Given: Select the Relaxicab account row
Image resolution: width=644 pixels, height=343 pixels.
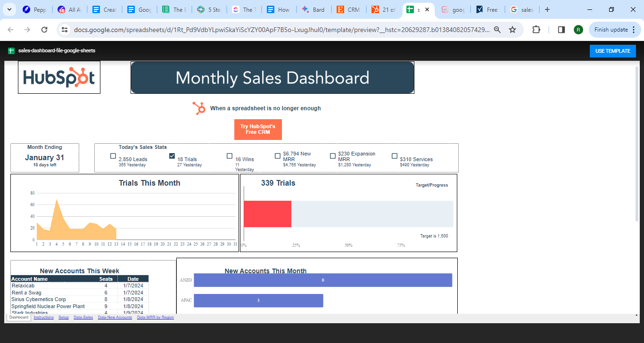Looking at the screenshot, I should coord(80,286).
